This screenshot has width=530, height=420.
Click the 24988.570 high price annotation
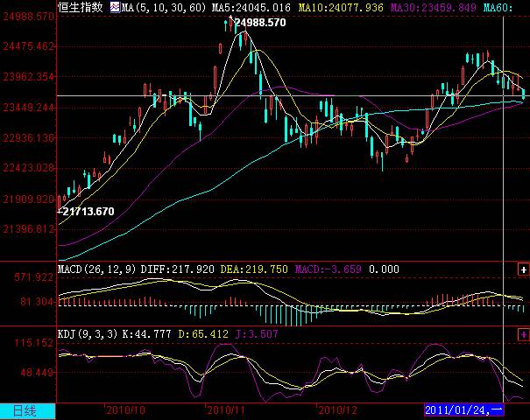click(x=260, y=23)
